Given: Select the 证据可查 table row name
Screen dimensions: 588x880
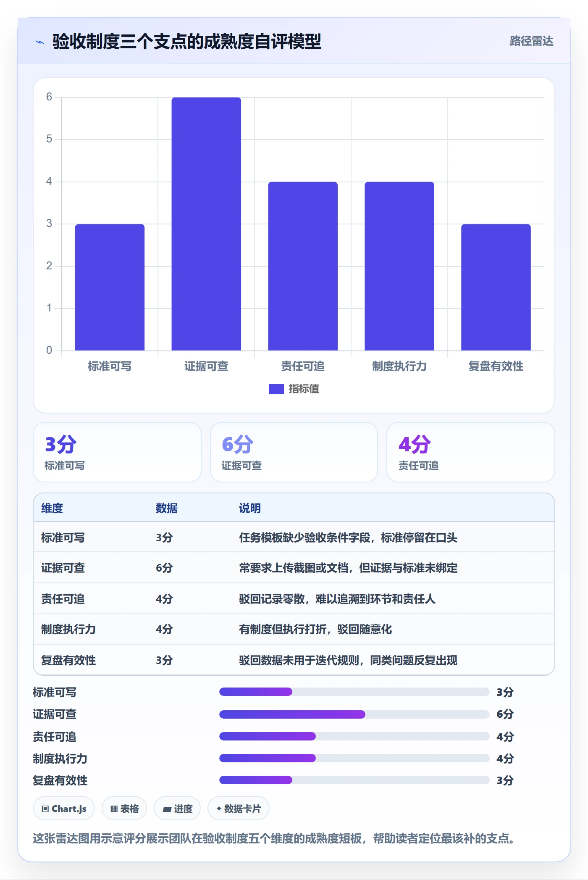Looking at the screenshot, I should [63, 568].
